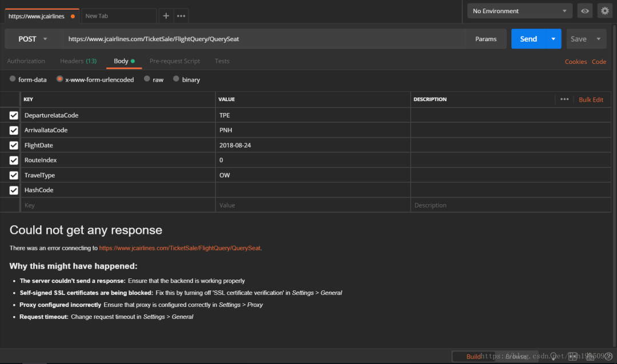Uncheck the FlightDate row checkbox
The image size is (617, 364).
14,145
